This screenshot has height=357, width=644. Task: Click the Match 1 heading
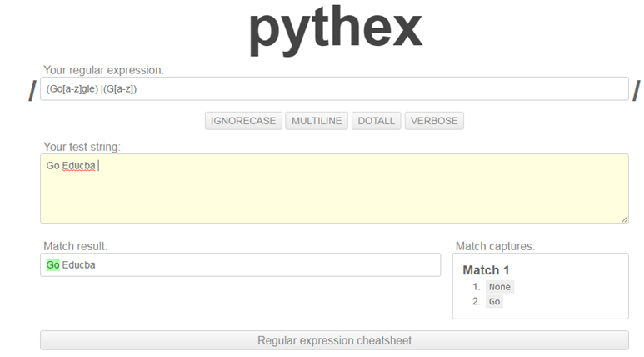pyautogui.click(x=486, y=270)
